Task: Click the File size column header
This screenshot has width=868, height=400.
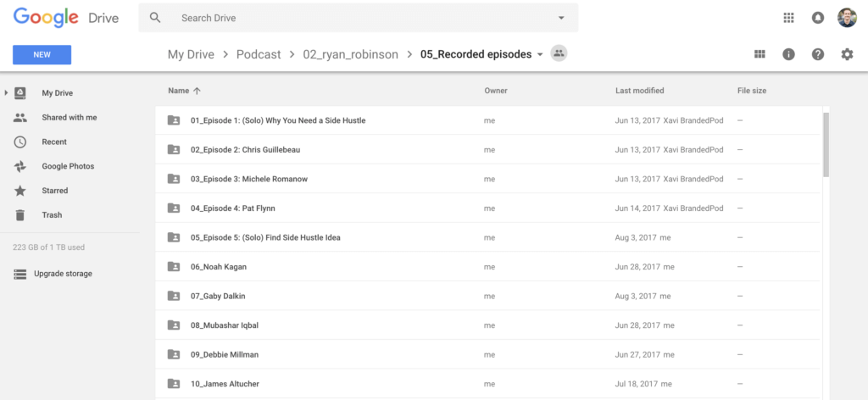Action: (x=752, y=90)
